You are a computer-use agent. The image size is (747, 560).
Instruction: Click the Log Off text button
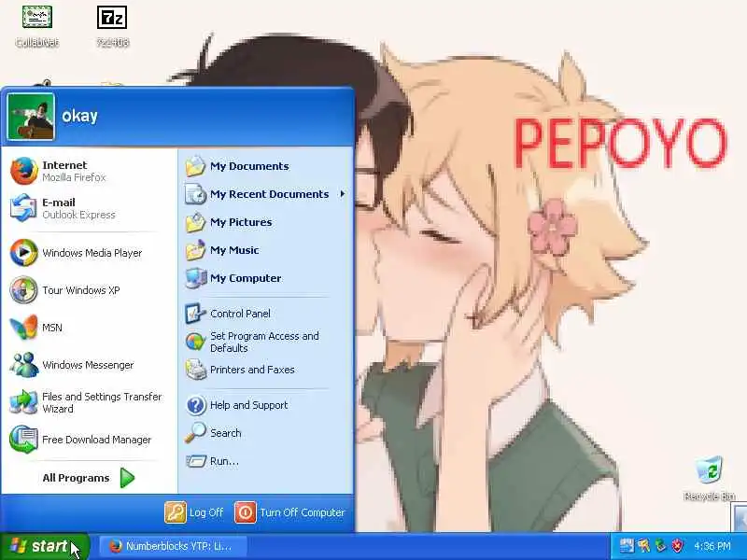tap(206, 512)
